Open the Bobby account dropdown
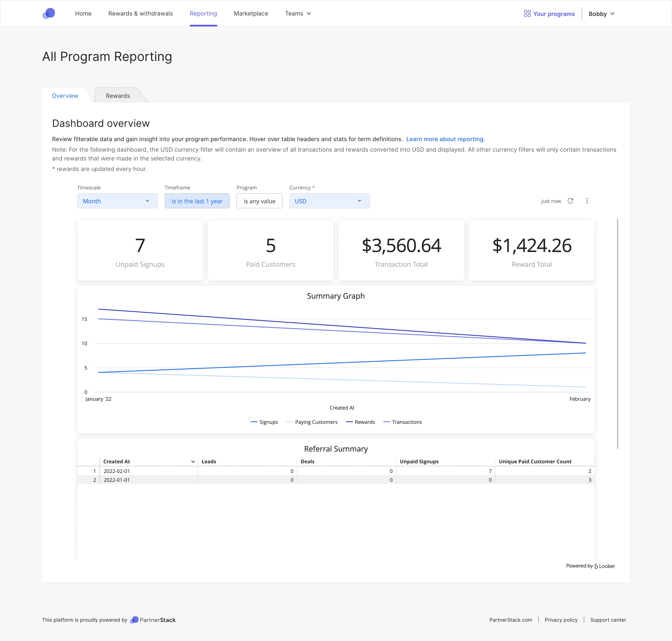672x641 pixels. pos(601,14)
